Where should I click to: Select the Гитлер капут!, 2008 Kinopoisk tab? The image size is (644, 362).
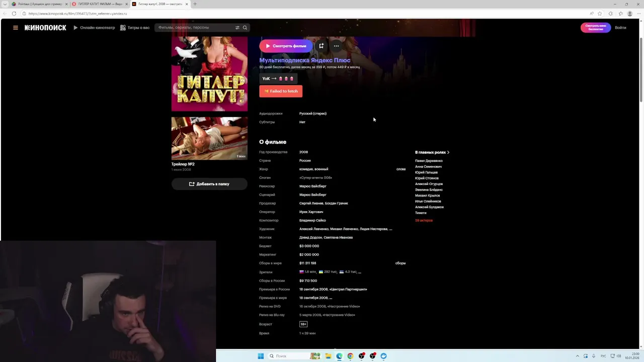coord(160,4)
